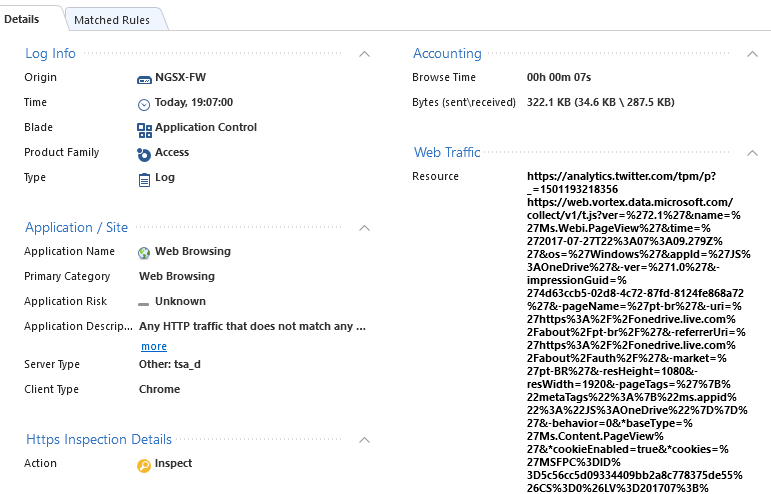This screenshot has width=771, height=494.
Task: Click the Https Inspection Details heading
Action: (99, 439)
